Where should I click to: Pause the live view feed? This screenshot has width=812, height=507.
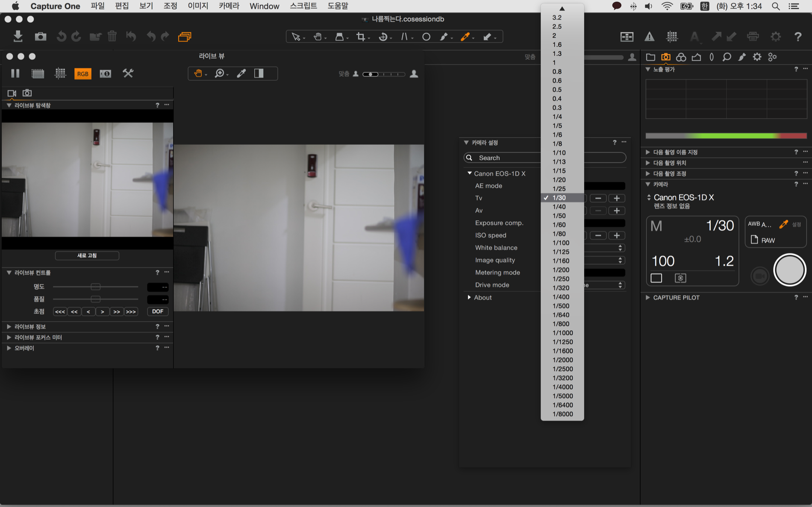coord(15,73)
